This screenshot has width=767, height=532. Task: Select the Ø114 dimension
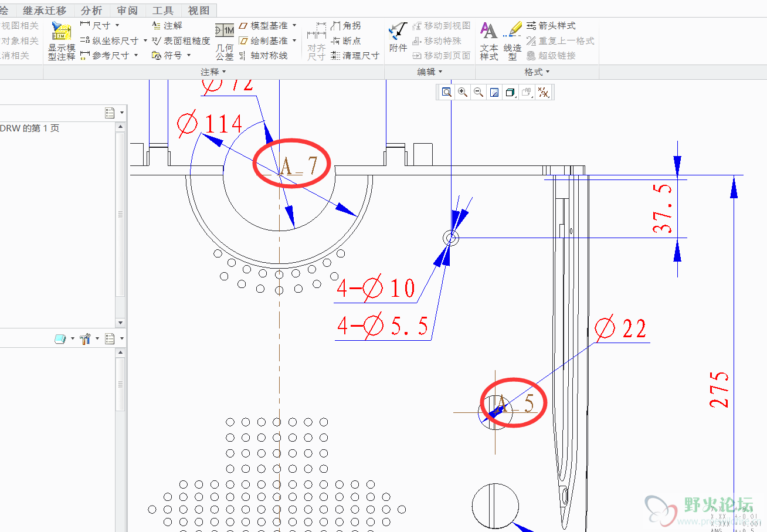coord(209,124)
